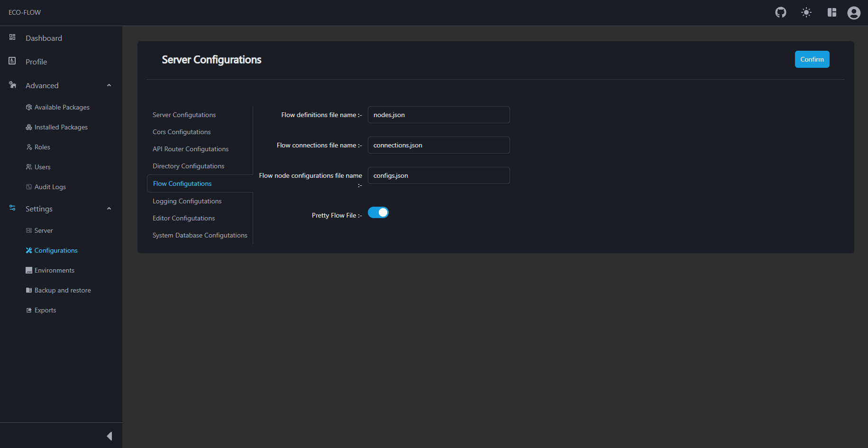
Task: Open Users page link
Action: [x=42, y=167]
